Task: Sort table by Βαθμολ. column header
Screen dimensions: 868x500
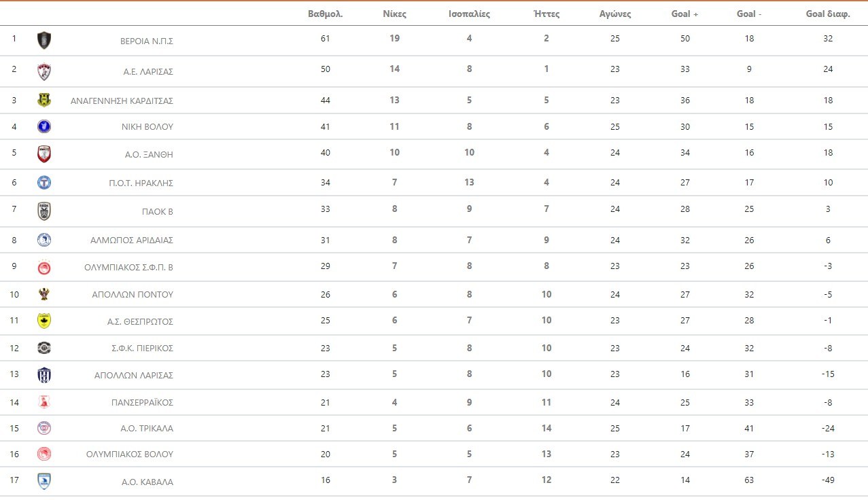Action: click(325, 14)
